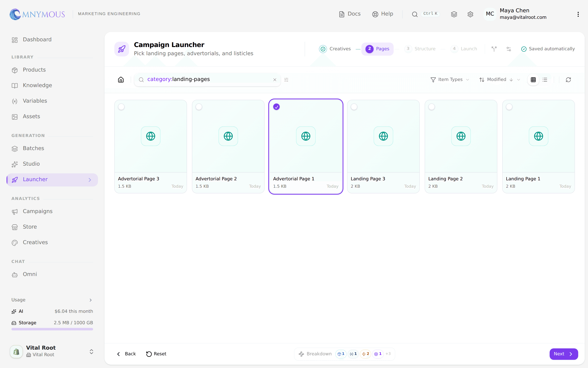Viewport: 588px width, 368px height.
Task: Open Maya Chen account menu
Action: click(515, 14)
